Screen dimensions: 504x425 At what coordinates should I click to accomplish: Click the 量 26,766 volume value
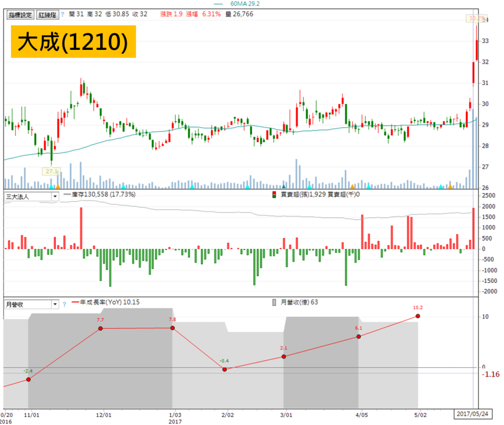click(x=239, y=14)
